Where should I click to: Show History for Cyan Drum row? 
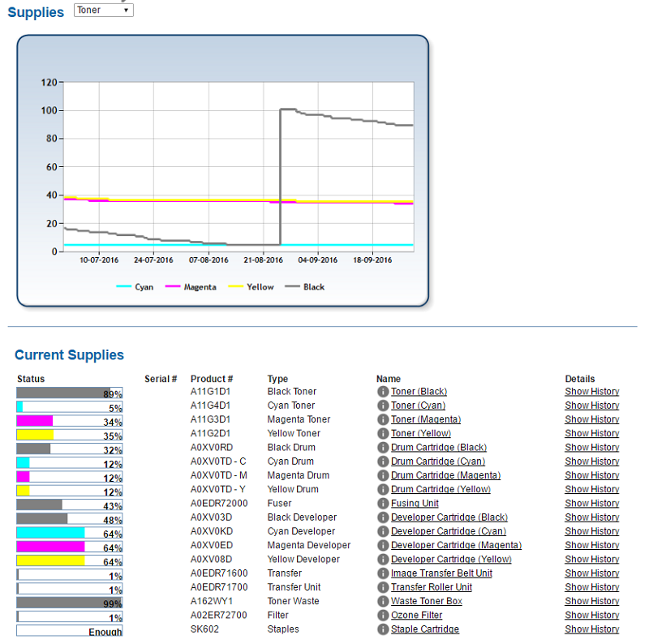coord(592,462)
